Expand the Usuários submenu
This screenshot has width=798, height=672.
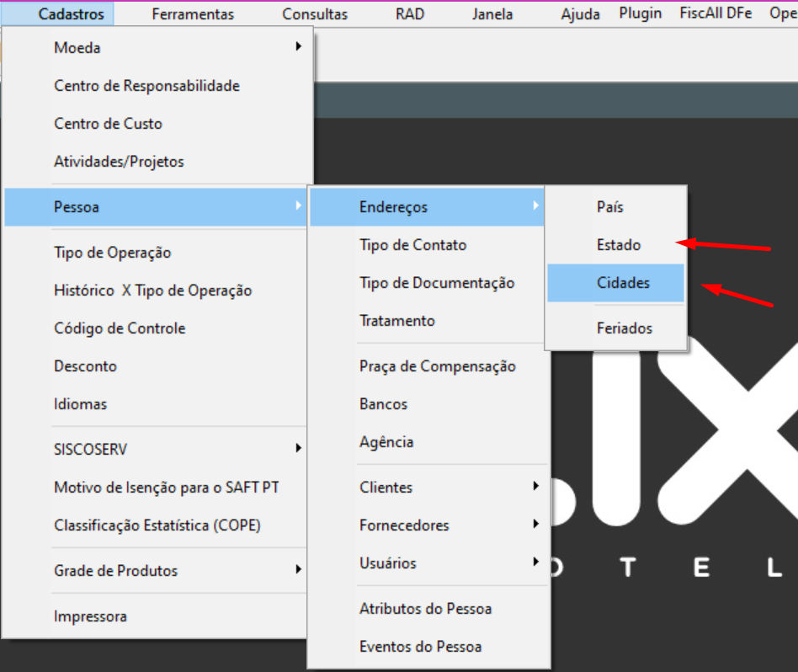click(x=429, y=563)
